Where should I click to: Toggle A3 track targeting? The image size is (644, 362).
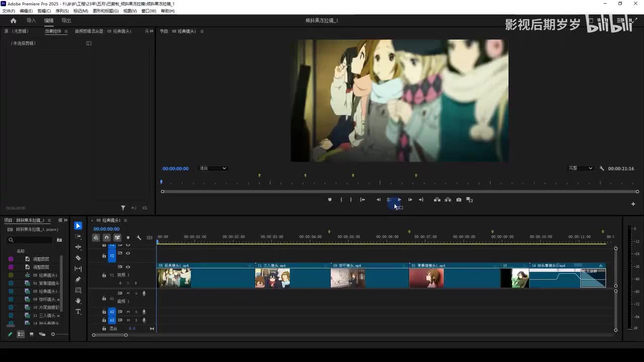pos(112,320)
